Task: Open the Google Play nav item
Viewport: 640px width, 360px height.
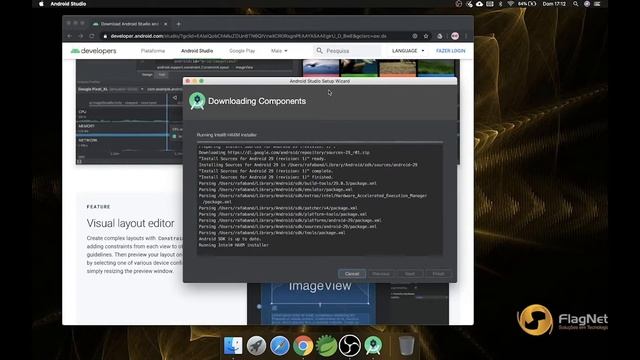Action: pos(242,51)
